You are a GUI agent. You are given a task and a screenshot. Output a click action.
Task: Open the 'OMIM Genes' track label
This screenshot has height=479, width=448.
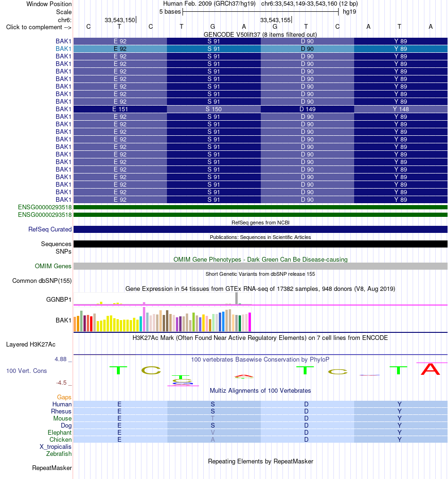coord(53,266)
